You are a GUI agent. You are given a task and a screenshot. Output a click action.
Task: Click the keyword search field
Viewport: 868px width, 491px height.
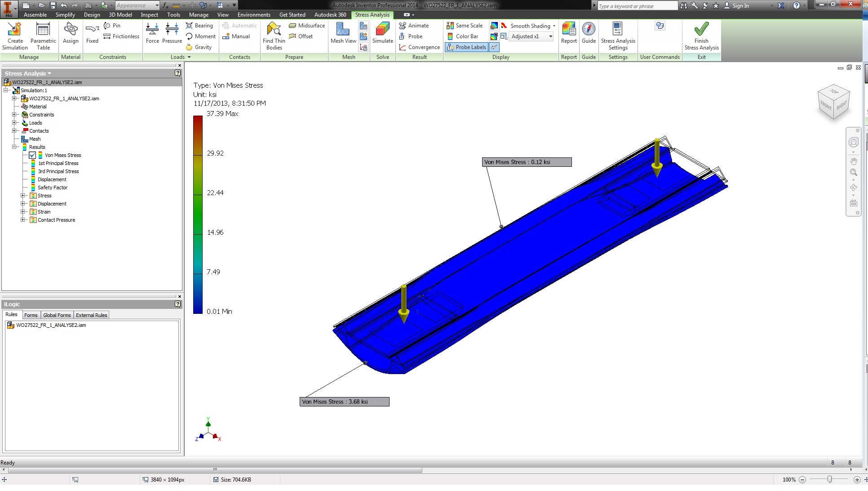click(x=637, y=6)
